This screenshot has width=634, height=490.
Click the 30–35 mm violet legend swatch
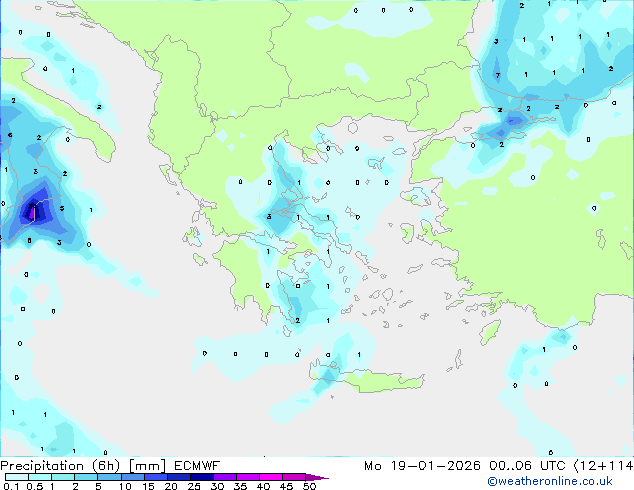[225, 477]
